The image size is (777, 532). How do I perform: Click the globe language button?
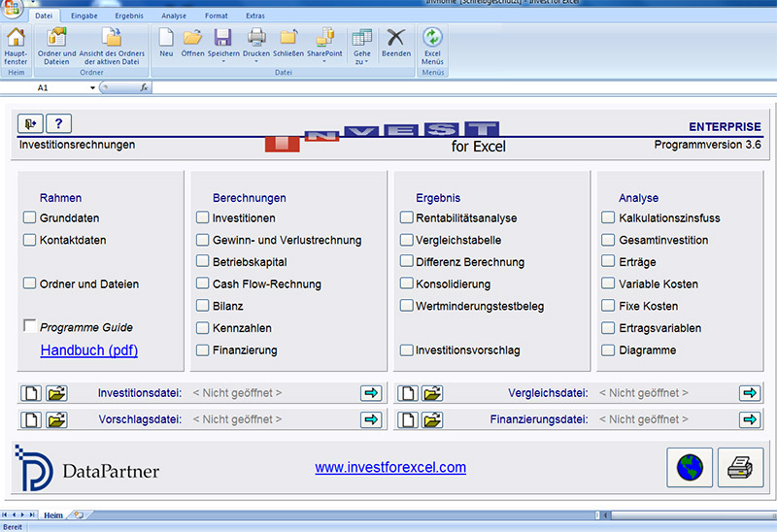pos(690,468)
